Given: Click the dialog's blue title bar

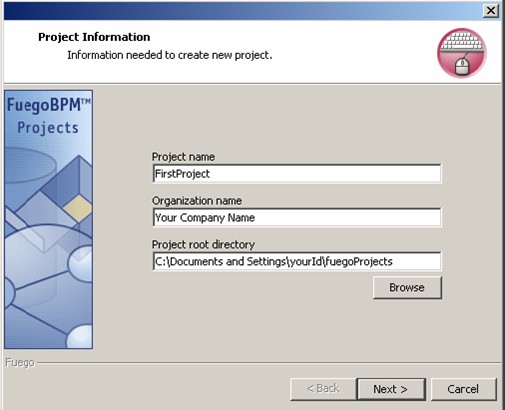Looking at the screenshot, I should pos(243,11).
